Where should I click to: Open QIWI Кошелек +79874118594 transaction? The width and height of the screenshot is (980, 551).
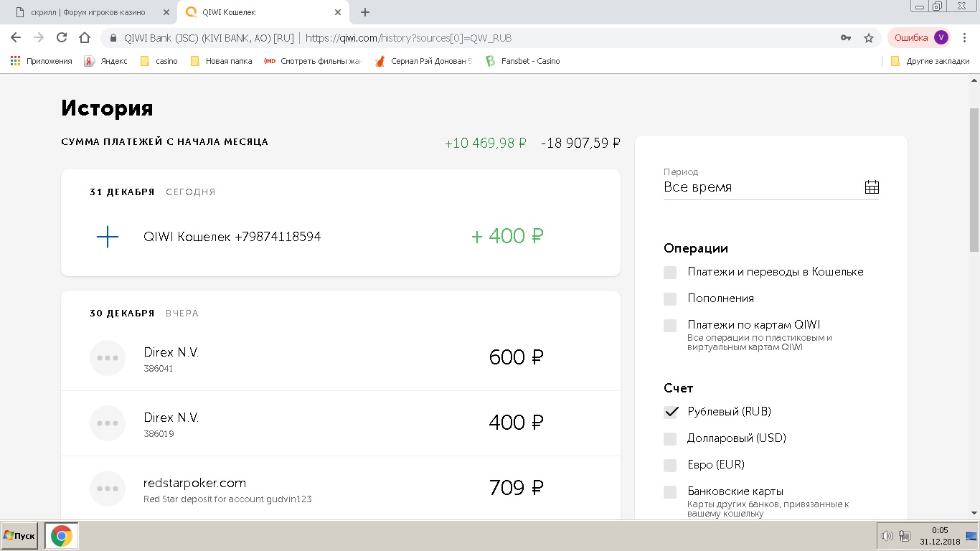click(x=341, y=237)
